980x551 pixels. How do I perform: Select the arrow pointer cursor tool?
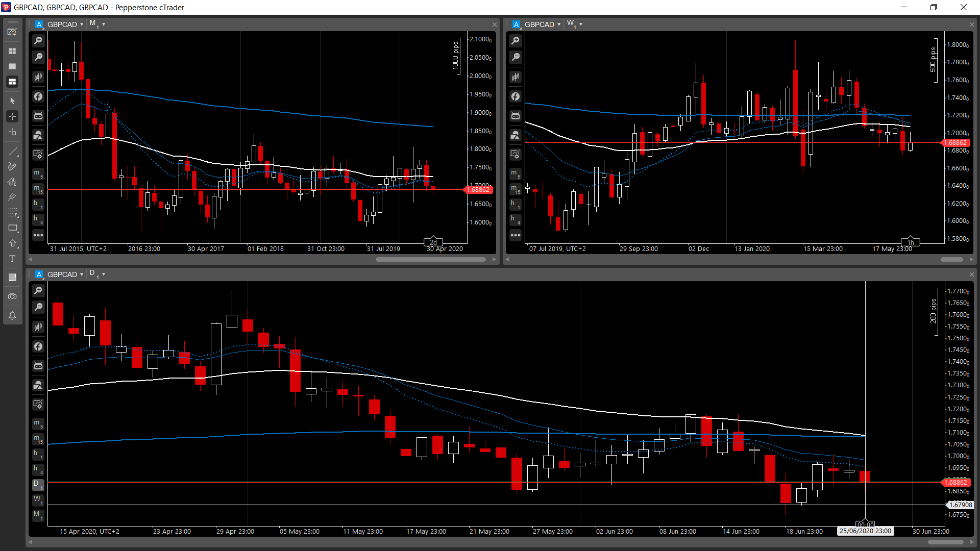coord(12,101)
